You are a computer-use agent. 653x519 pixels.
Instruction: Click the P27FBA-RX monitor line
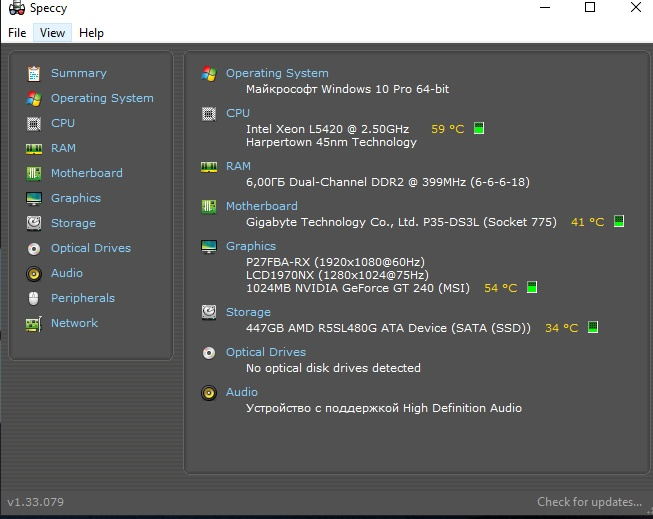pyautogui.click(x=335, y=262)
